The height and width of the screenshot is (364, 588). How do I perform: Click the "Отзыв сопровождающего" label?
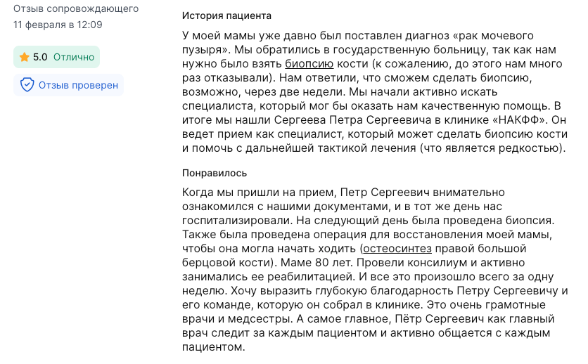(76, 9)
